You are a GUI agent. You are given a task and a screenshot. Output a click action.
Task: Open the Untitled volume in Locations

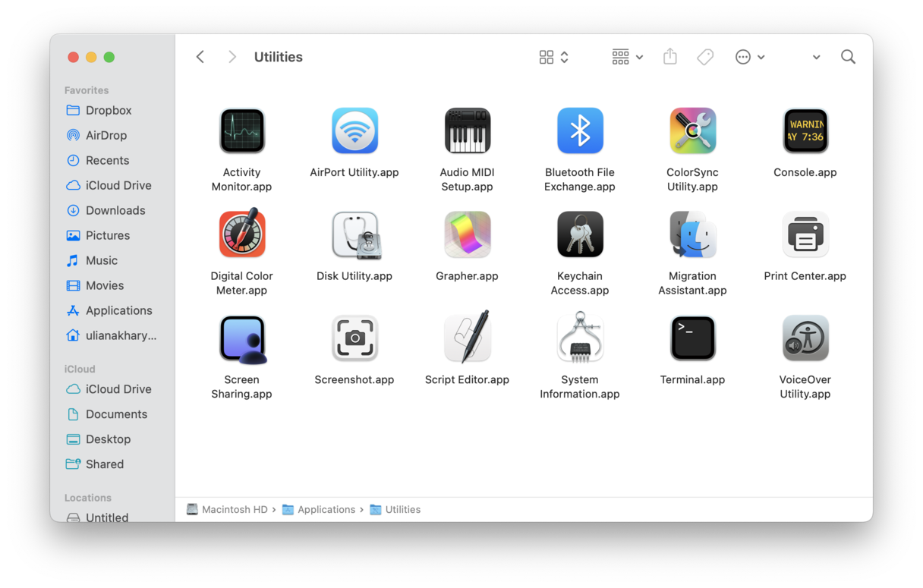coord(97,517)
